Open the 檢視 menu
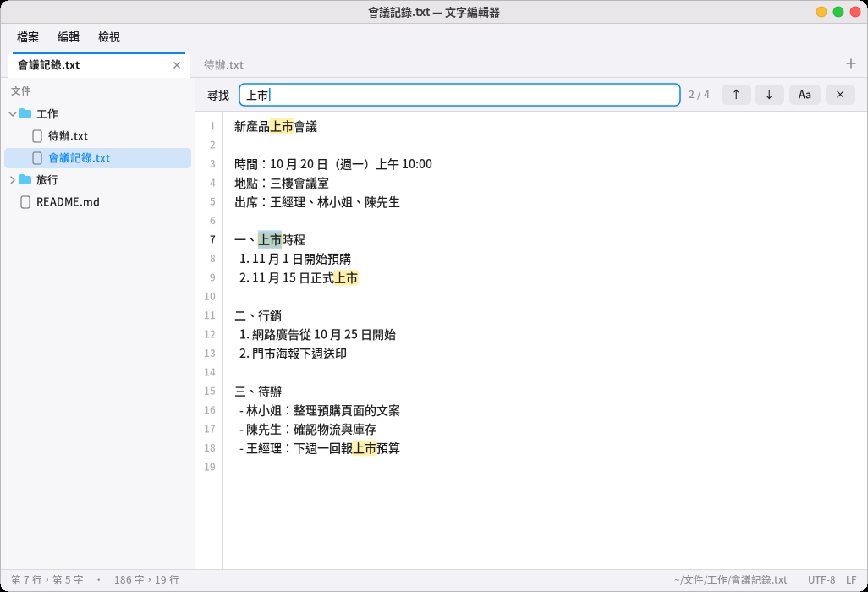868x592 pixels. click(109, 37)
